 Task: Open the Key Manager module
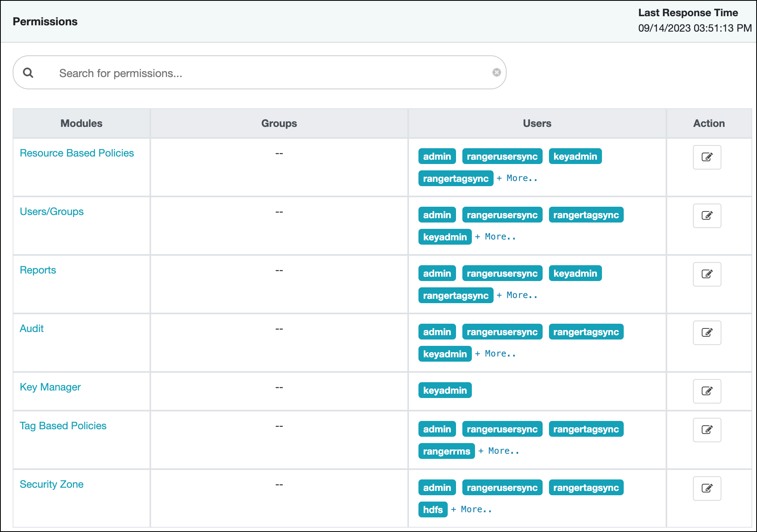50,387
